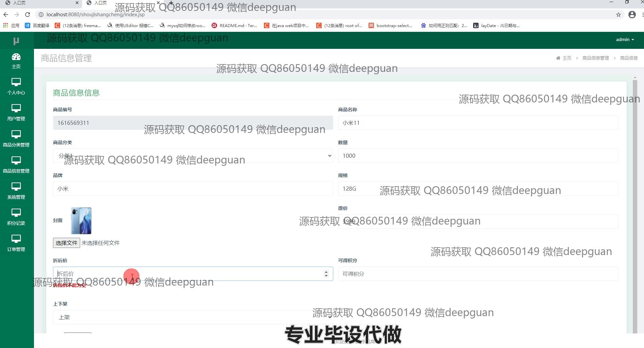Open the 主页 dashboard sidebar icon
Viewport: 644px width, 348px height.
(16, 61)
